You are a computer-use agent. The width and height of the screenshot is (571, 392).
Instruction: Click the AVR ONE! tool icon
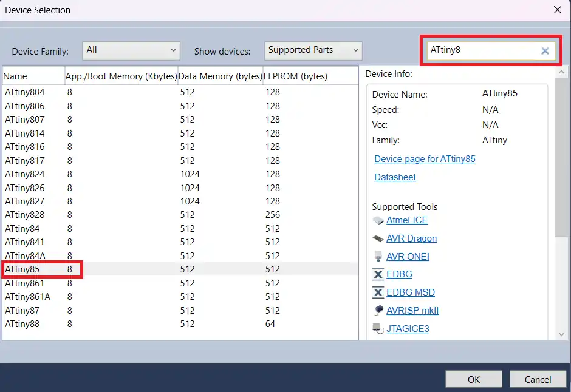pos(378,257)
